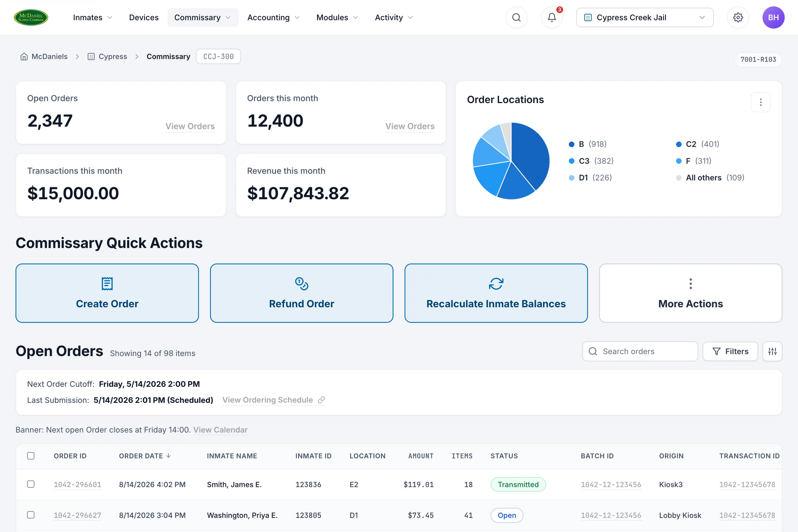Click the More Actions vertical dots icon
Screen dimensions: 798x532
click(691, 284)
